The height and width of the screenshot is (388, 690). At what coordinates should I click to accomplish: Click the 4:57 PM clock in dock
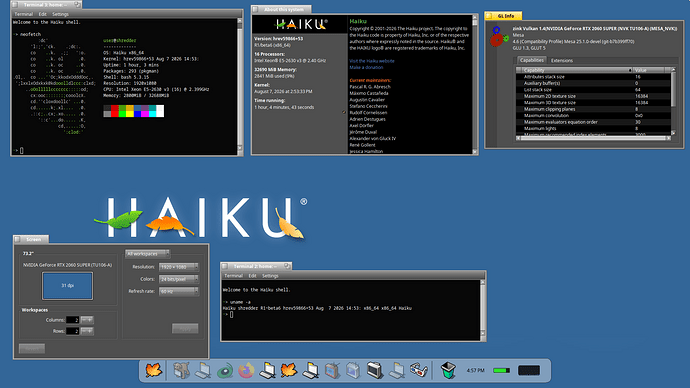[475, 370]
